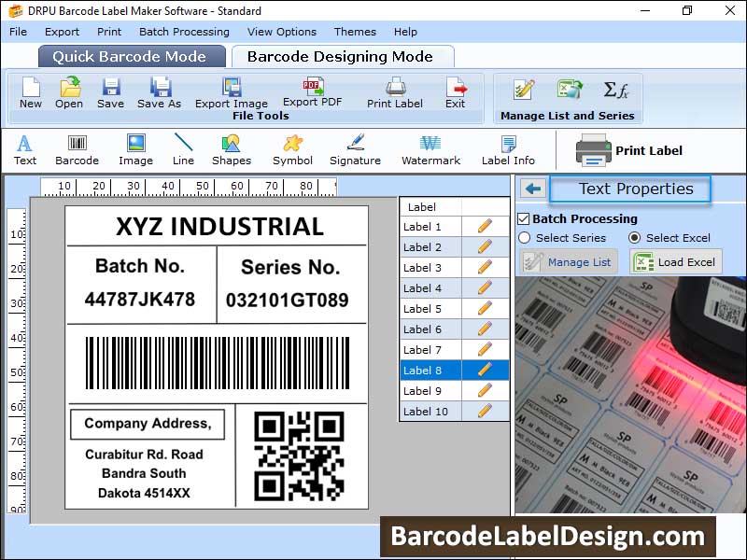Open the Themes menu
747x560 pixels.
(354, 31)
